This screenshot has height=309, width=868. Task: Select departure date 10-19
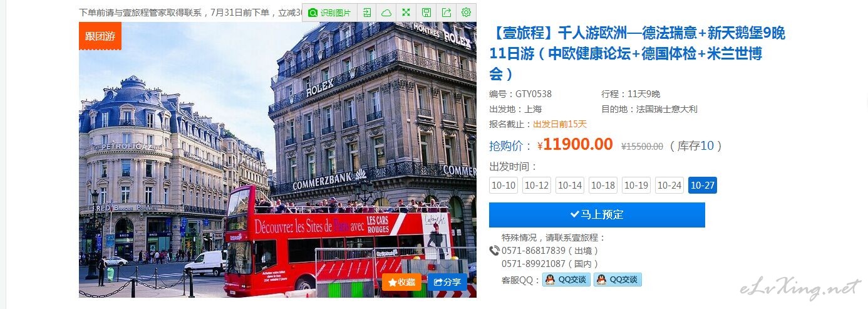(636, 186)
